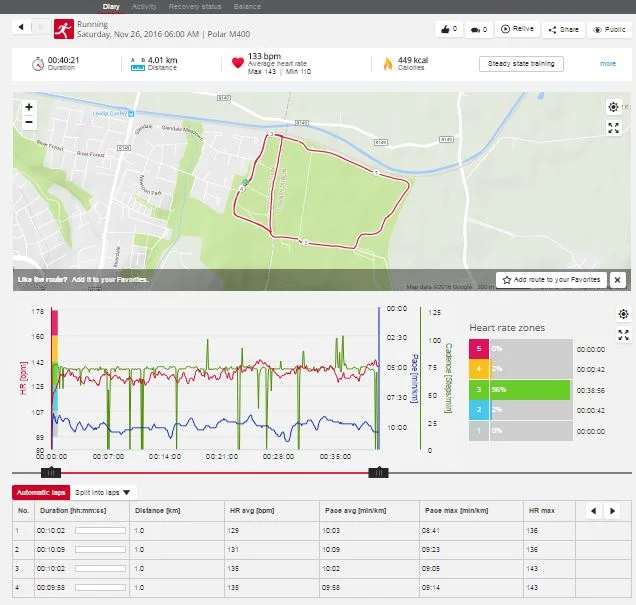The image size is (636, 605).
Task: Open the Split into laps dropdown
Action: pyautogui.click(x=104, y=492)
